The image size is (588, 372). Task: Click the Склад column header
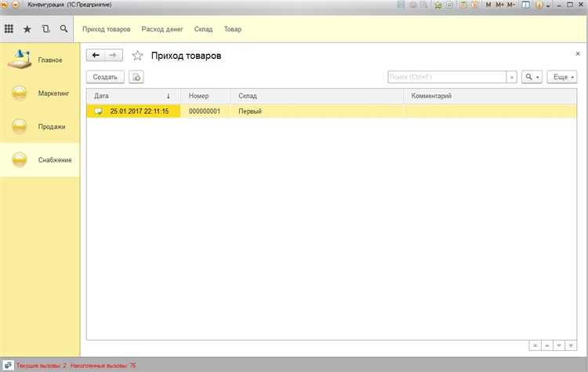click(317, 96)
